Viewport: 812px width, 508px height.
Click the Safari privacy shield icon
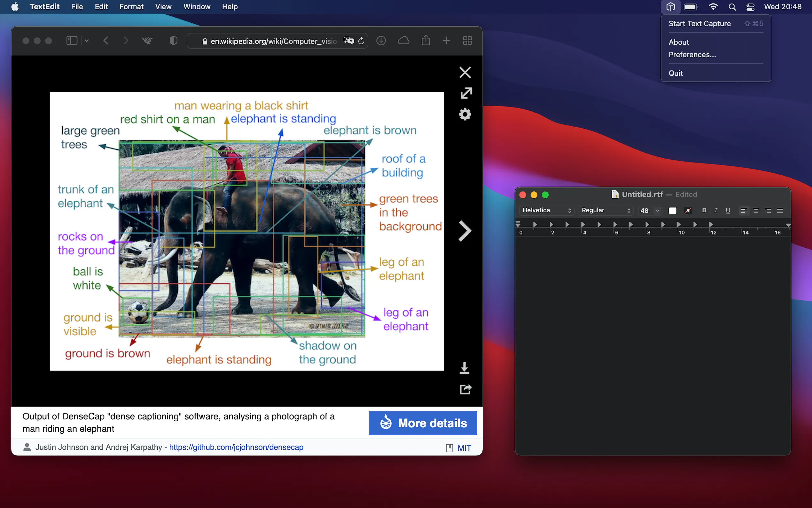pyautogui.click(x=173, y=41)
